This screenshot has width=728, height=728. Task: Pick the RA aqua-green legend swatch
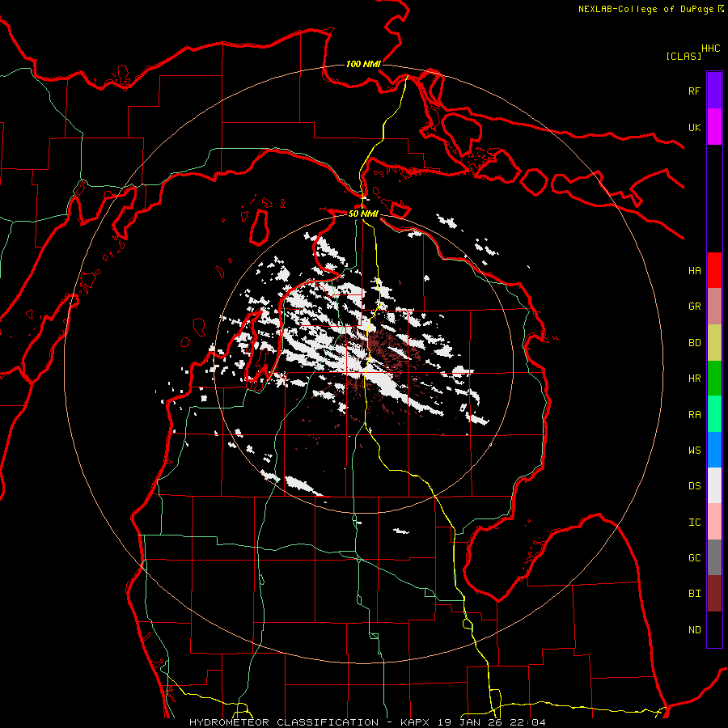(714, 414)
